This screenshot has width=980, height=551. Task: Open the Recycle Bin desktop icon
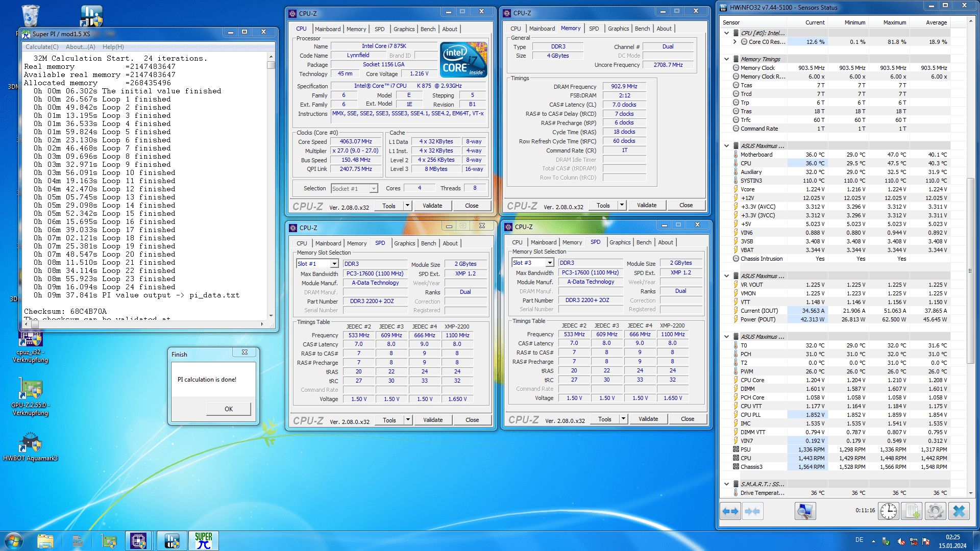pyautogui.click(x=30, y=15)
